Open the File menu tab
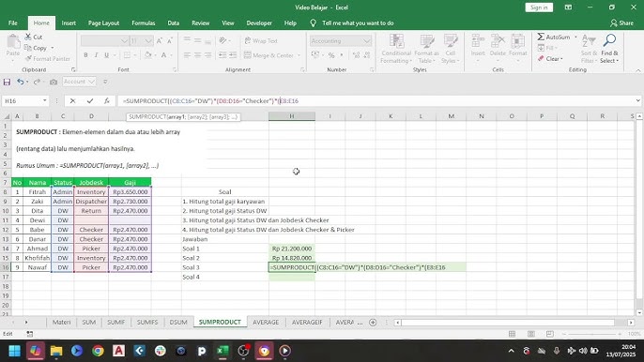The width and height of the screenshot is (644, 362). pyautogui.click(x=13, y=23)
